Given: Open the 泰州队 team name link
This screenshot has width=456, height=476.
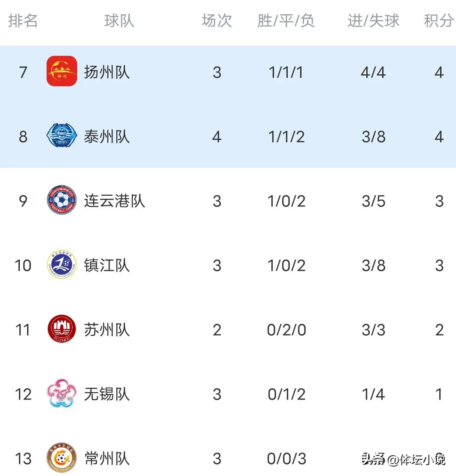Looking at the screenshot, I should click(107, 136).
